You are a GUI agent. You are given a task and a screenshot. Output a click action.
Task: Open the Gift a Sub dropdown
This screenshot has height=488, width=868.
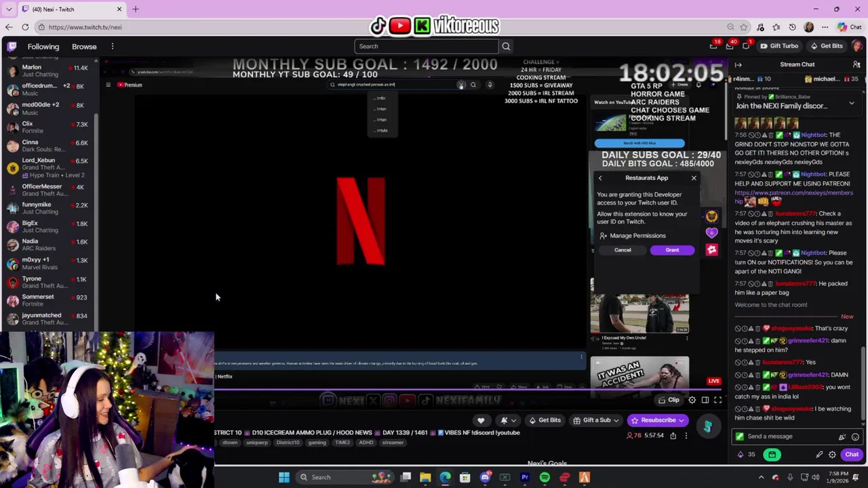pos(596,420)
